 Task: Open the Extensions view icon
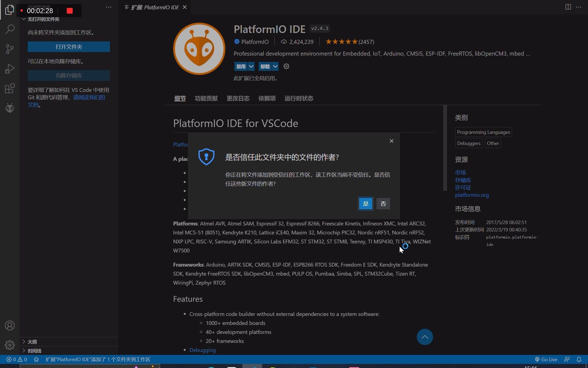[x=10, y=88]
